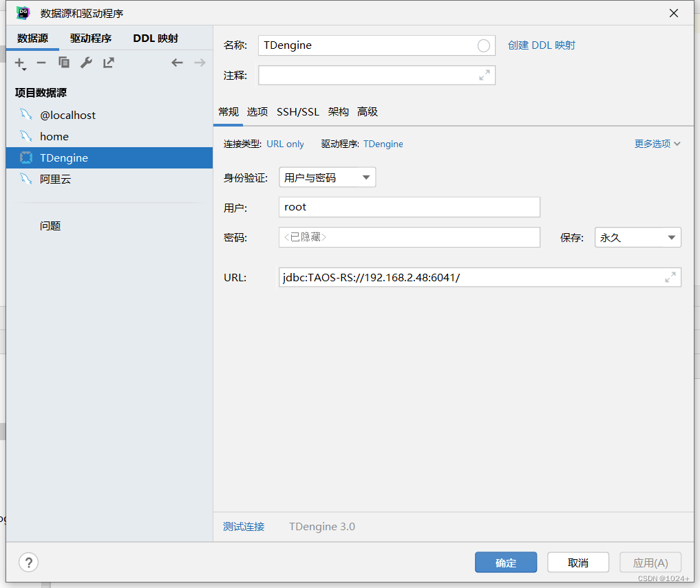Open the 问题 section
Viewport: 700px width, 588px height.
coord(50,226)
